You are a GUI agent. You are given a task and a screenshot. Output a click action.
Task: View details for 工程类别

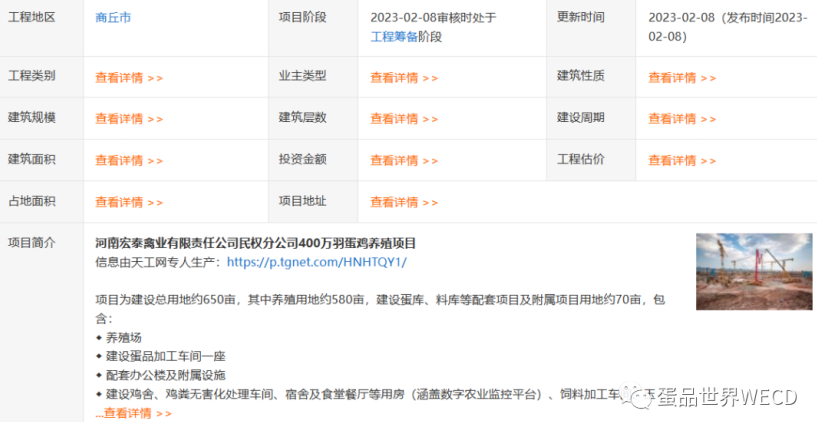click(128, 77)
